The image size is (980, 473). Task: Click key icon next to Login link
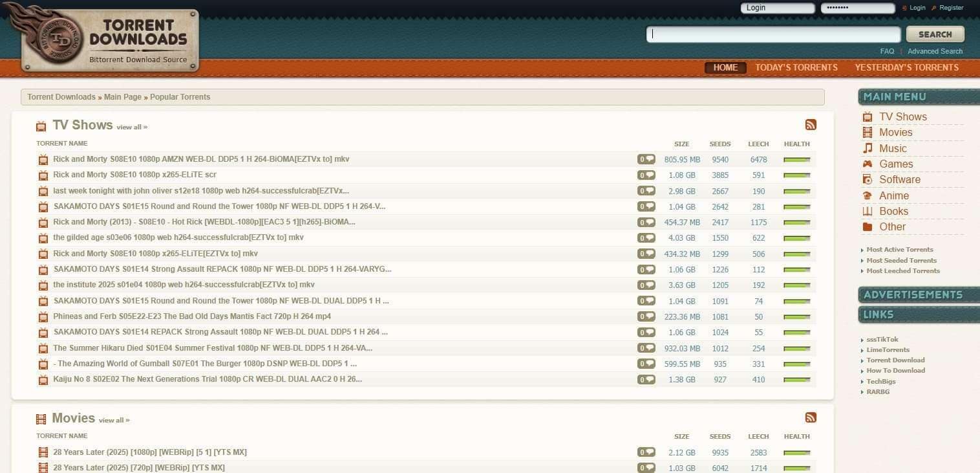904,8
